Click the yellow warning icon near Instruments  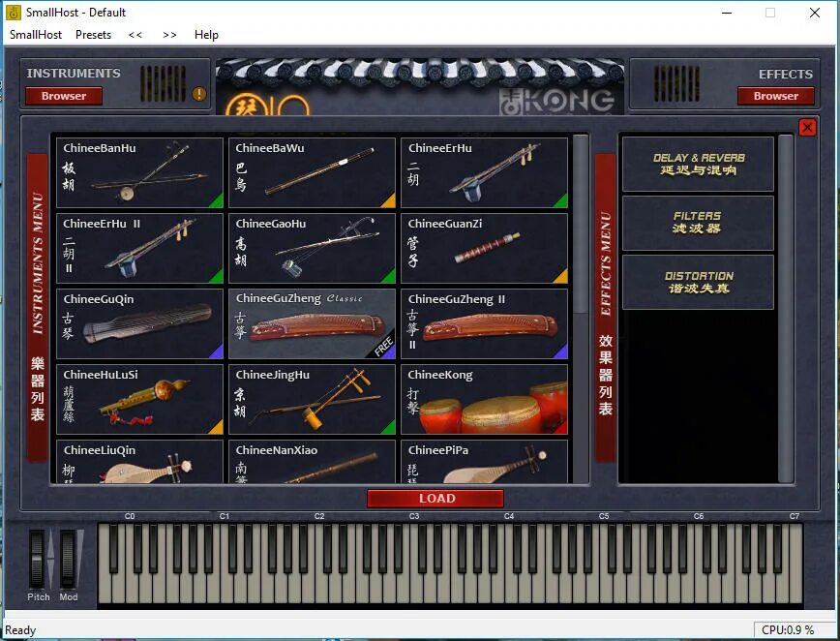199,94
